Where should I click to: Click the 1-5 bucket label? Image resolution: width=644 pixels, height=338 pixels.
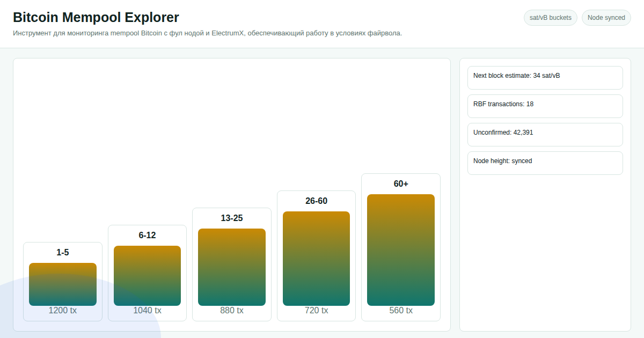point(63,253)
